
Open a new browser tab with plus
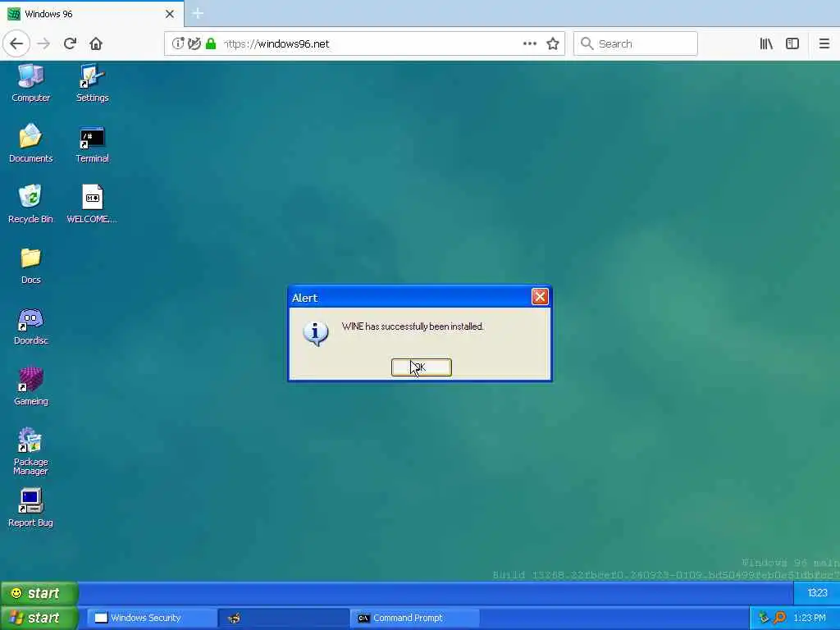(x=198, y=13)
